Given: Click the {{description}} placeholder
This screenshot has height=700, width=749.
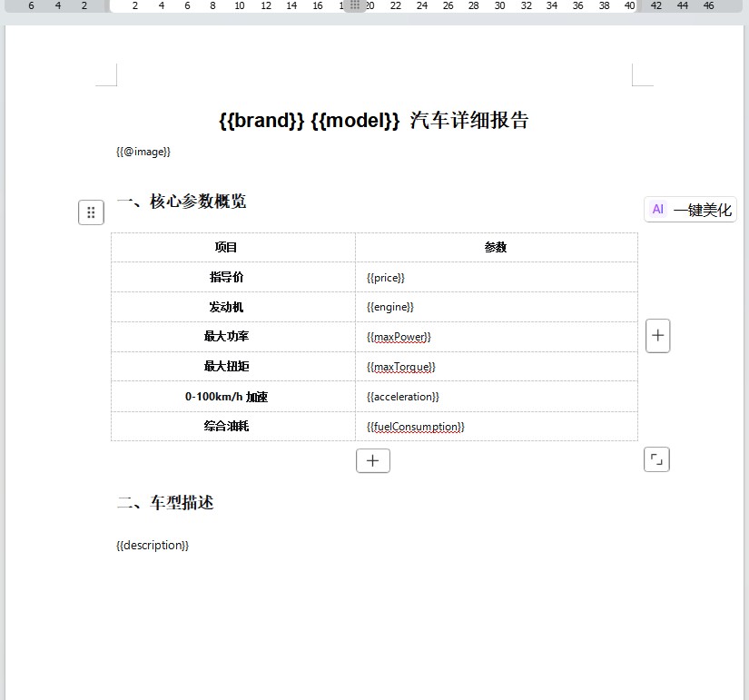Looking at the screenshot, I should (x=153, y=545).
